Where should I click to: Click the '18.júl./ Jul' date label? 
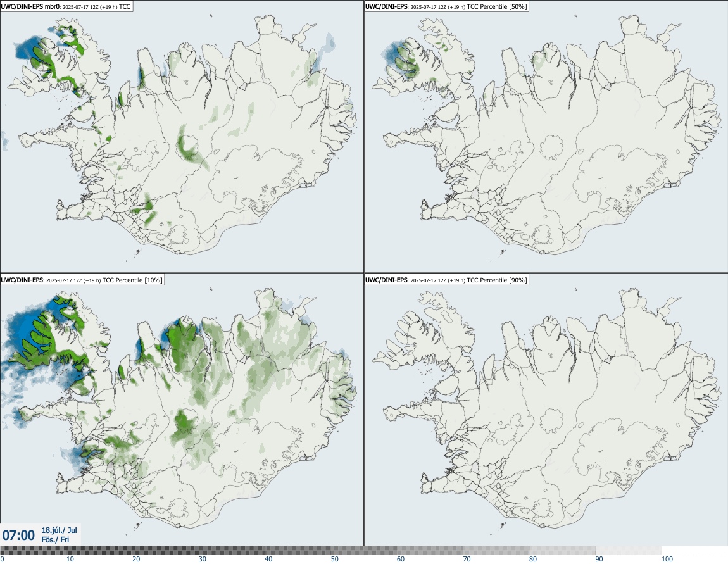click(60, 530)
